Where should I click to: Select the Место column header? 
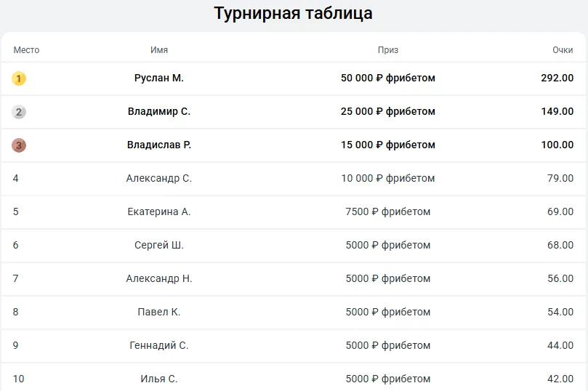point(26,50)
